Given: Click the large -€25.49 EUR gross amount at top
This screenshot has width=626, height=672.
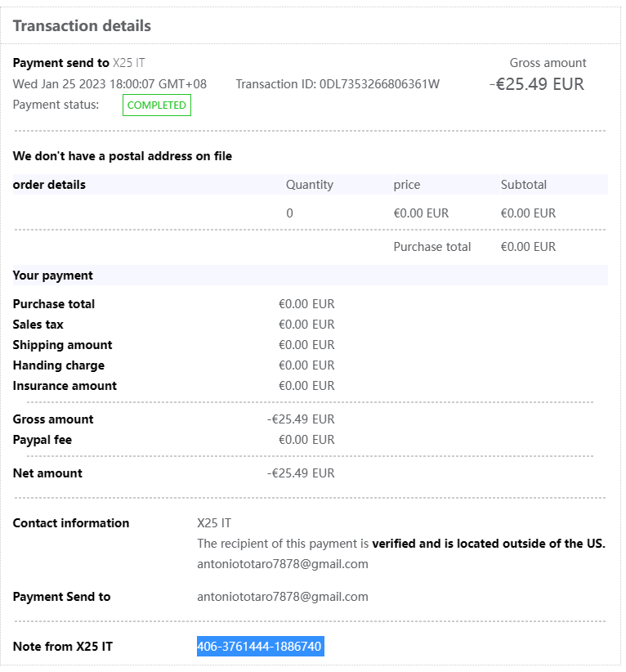Looking at the screenshot, I should pos(536,84).
